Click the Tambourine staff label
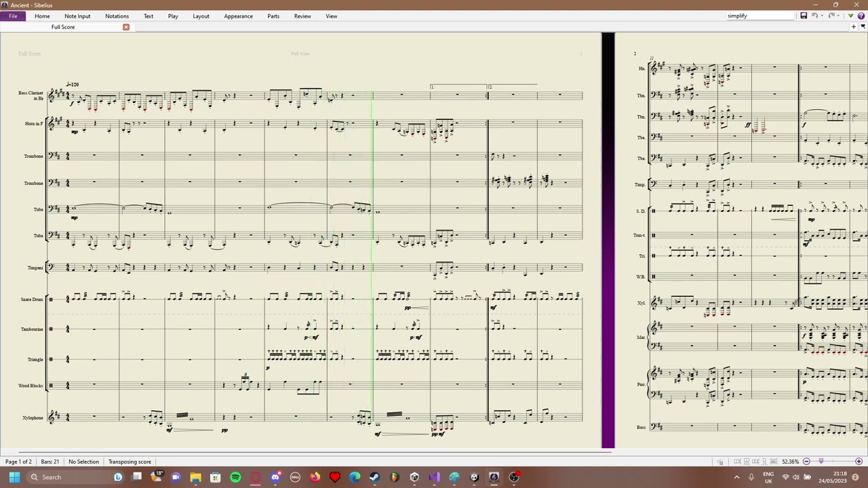 click(x=32, y=329)
